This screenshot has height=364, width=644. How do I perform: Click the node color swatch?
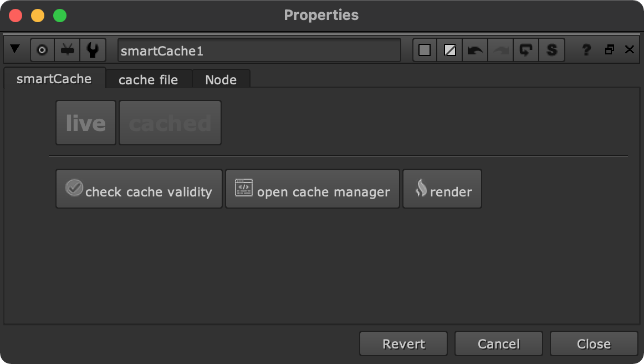tap(425, 49)
